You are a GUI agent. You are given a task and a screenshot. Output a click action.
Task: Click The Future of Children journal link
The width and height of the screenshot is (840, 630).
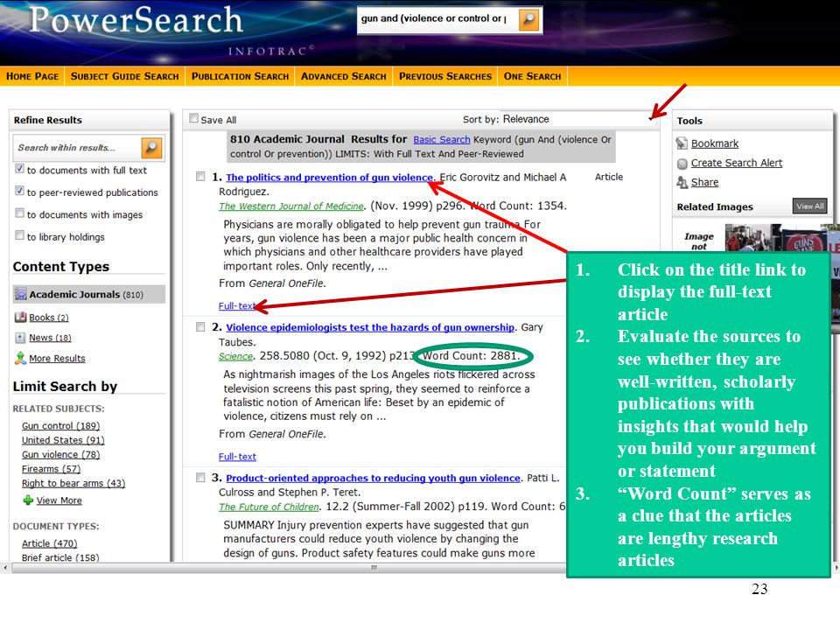269,507
